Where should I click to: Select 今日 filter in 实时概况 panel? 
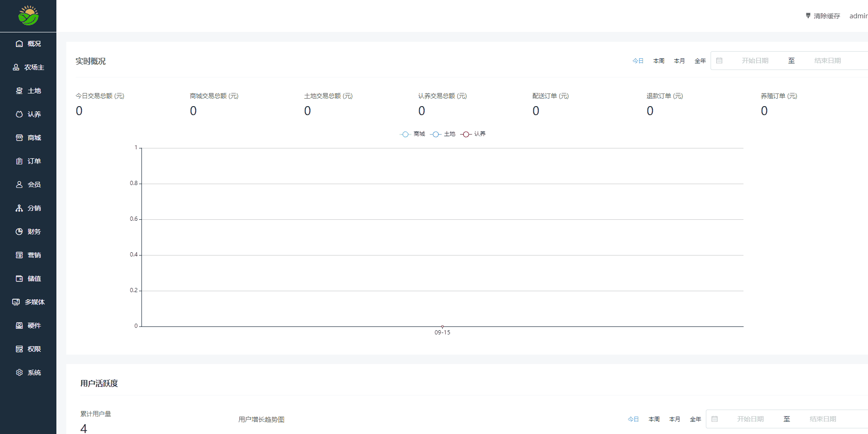pyautogui.click(x=638, y=61)
